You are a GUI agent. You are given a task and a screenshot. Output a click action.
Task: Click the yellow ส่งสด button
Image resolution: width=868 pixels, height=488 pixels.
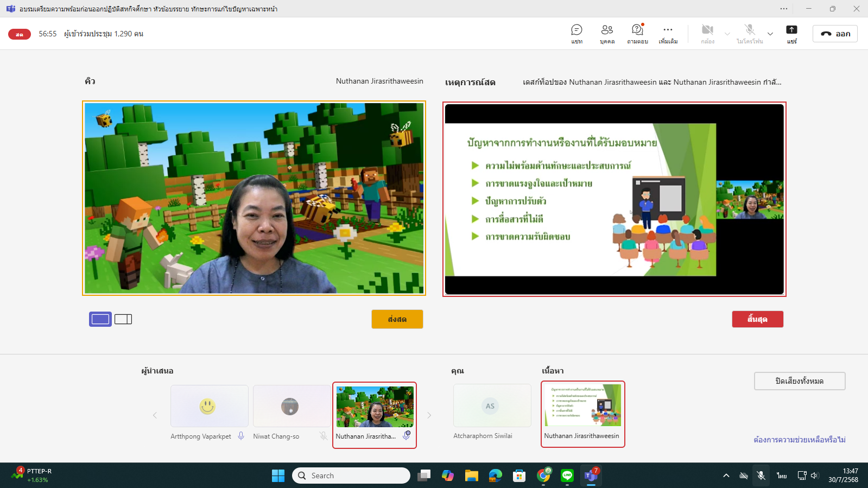point(397,319)
